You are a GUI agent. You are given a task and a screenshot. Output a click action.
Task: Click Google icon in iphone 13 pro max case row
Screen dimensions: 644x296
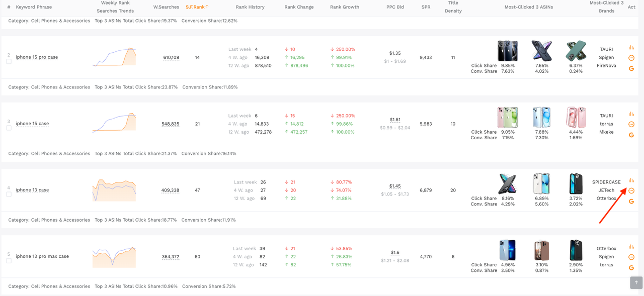(631, 268)
